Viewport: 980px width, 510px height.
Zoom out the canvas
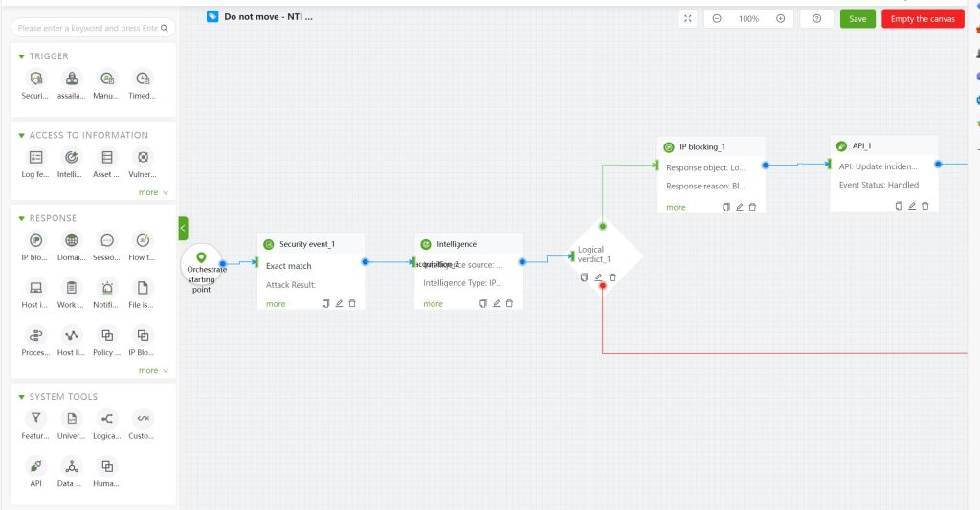click(717, 19)
